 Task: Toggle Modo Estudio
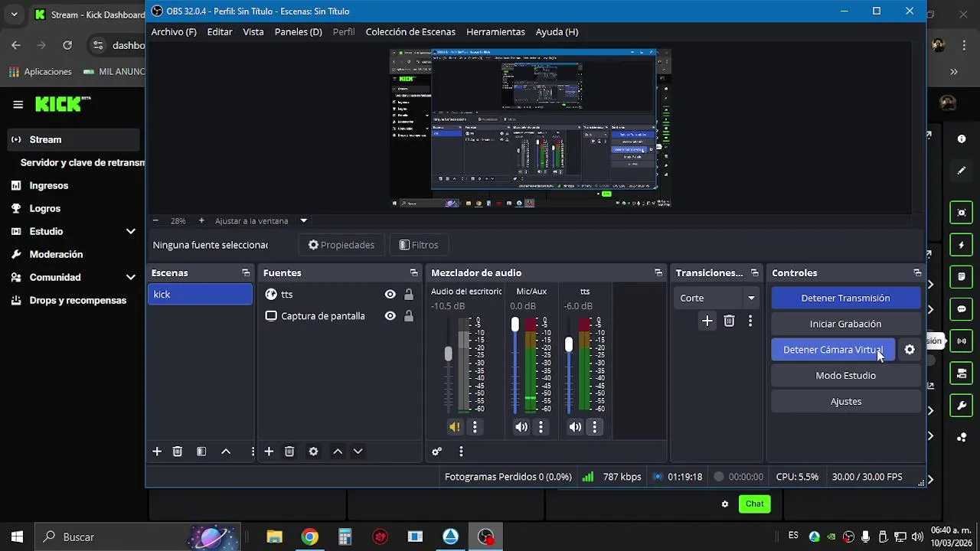pyautogui.click(x=846, y=376)
